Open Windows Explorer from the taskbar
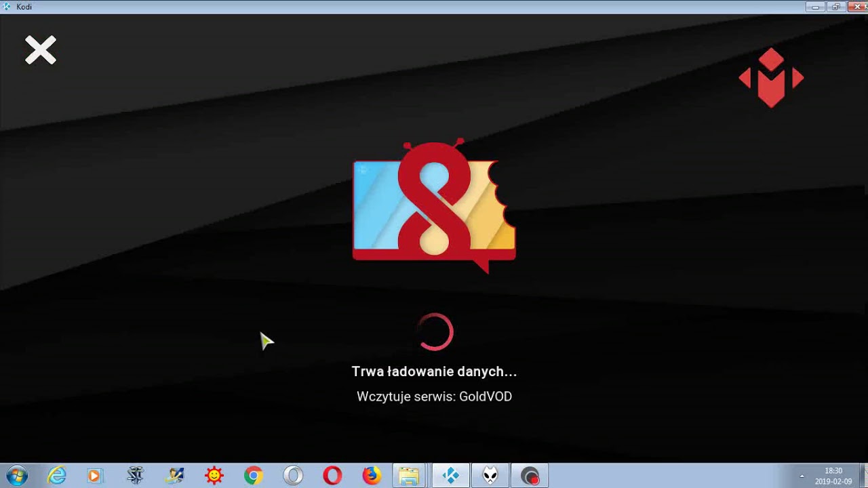 [x=409, y=476]
